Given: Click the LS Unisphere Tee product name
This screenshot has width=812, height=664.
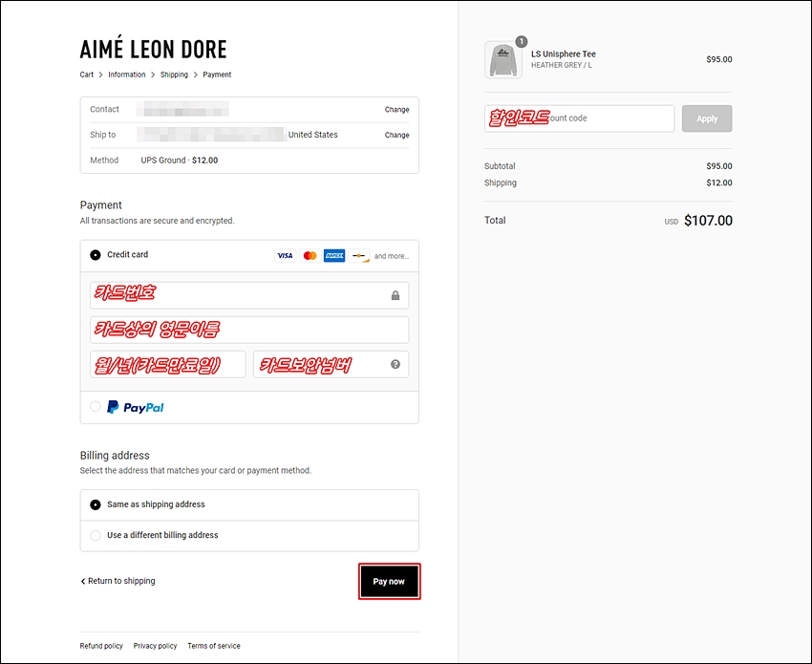Looking at the screenshot, I should point(564,54).
